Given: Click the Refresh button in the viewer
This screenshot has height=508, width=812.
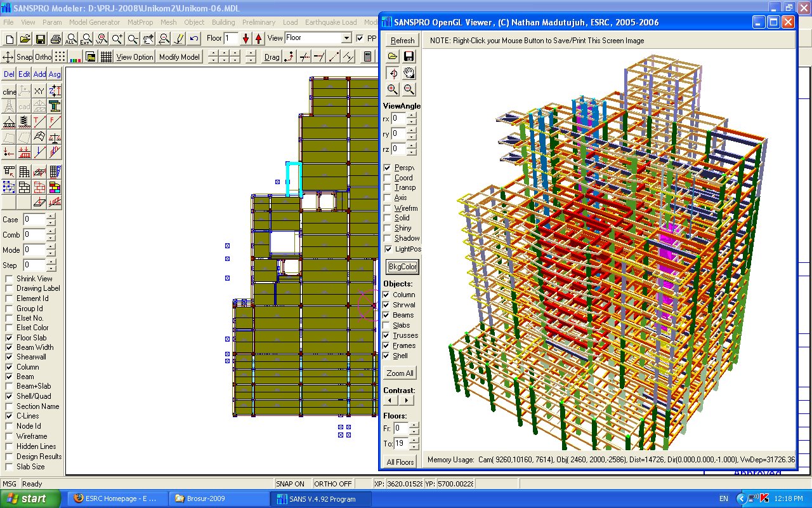Looking at the screenshot, I should 402,40.
